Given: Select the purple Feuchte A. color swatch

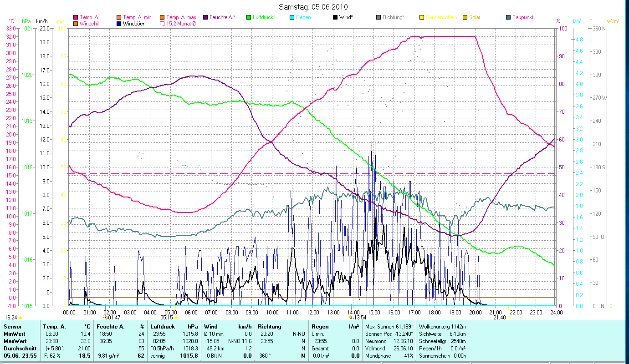Looking at the screenshot, I should (x=205, y=17).
